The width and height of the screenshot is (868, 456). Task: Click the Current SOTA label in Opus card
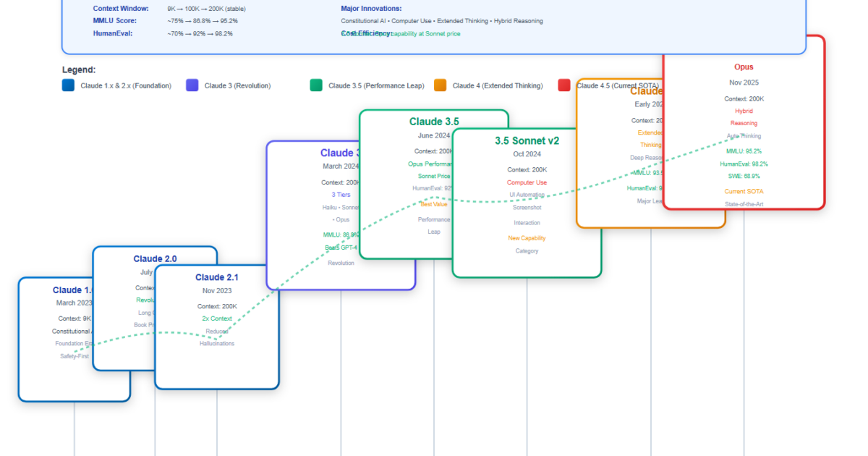pos(744,191)
